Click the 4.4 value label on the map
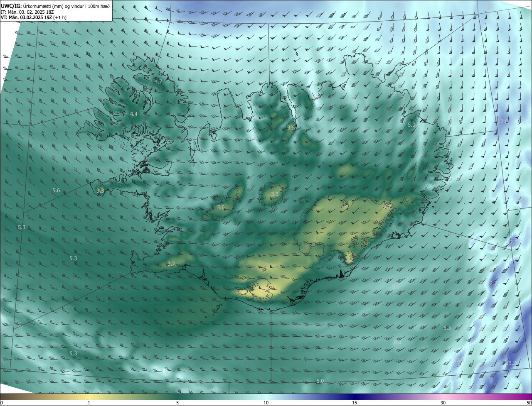532x406 pixels. click(x=134, y=114)
